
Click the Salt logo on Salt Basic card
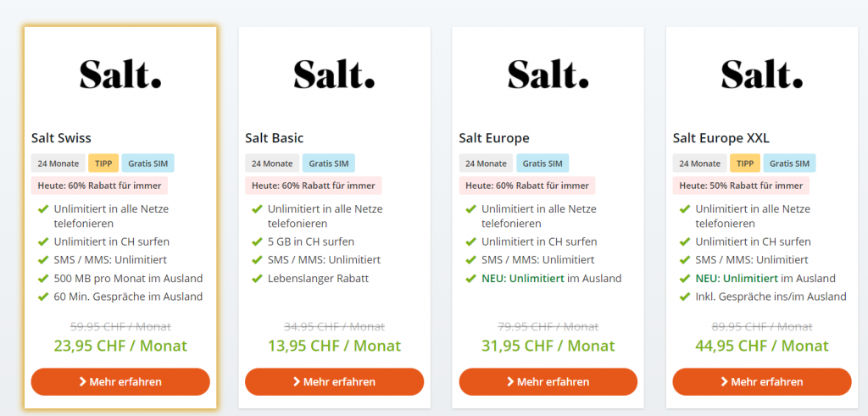[334, 74]
